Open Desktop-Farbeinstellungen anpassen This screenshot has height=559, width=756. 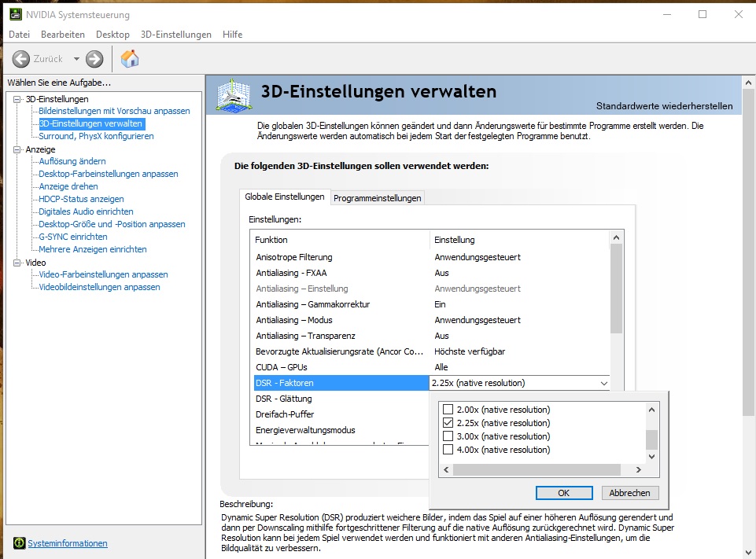point(109,174)
